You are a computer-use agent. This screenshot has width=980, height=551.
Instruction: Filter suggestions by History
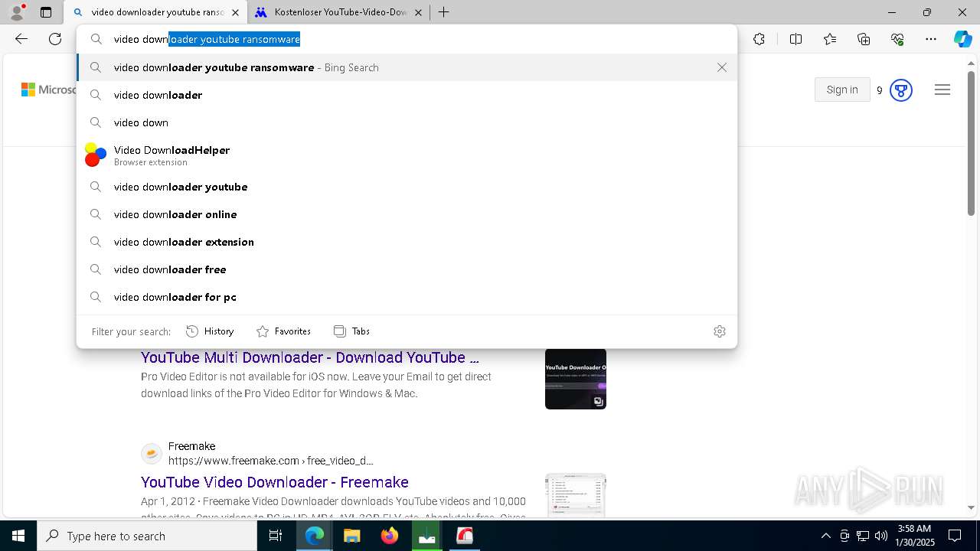[x=210, y=331]
